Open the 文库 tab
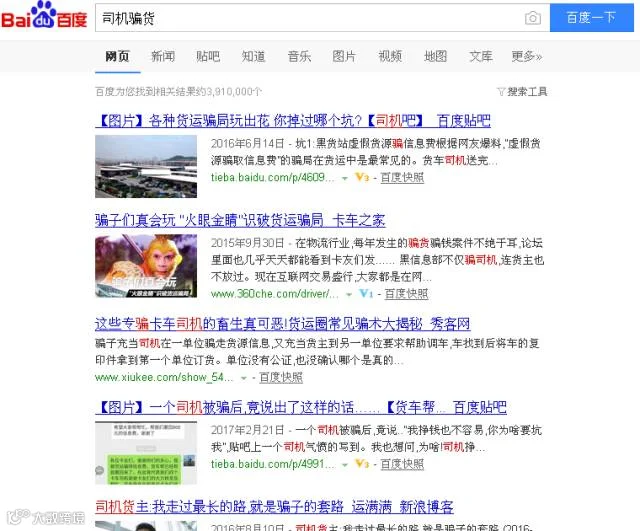This screenshot has height=531, width=640. point(481,56)
